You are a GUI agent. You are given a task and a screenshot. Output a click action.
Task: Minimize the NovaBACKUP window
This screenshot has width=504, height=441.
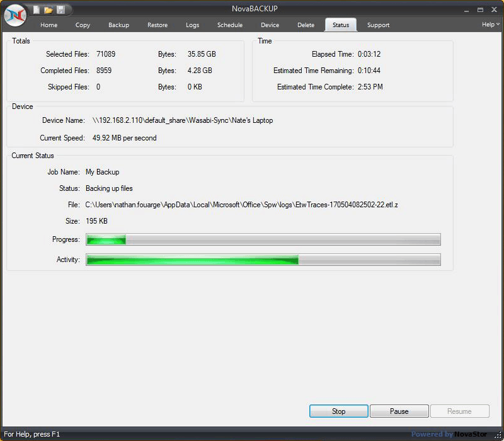pos(466,10)
